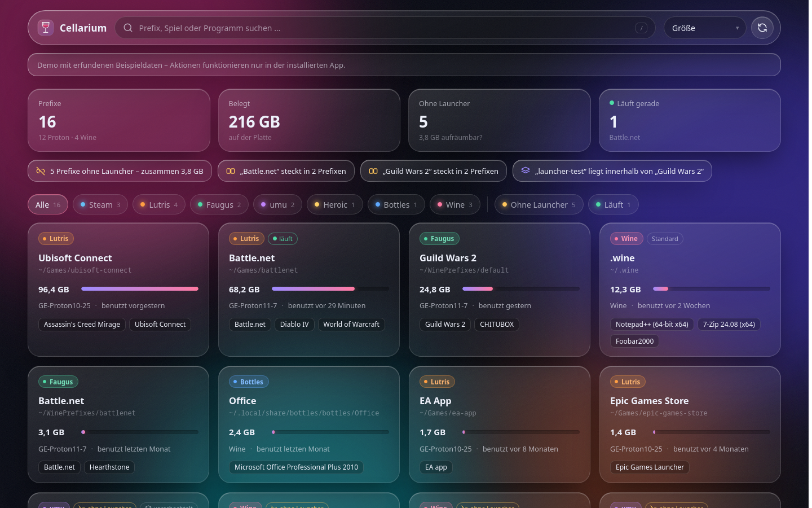Click the Epic Games Launcher tag
This screenshot has width=812, height=508.
point(650,467)
